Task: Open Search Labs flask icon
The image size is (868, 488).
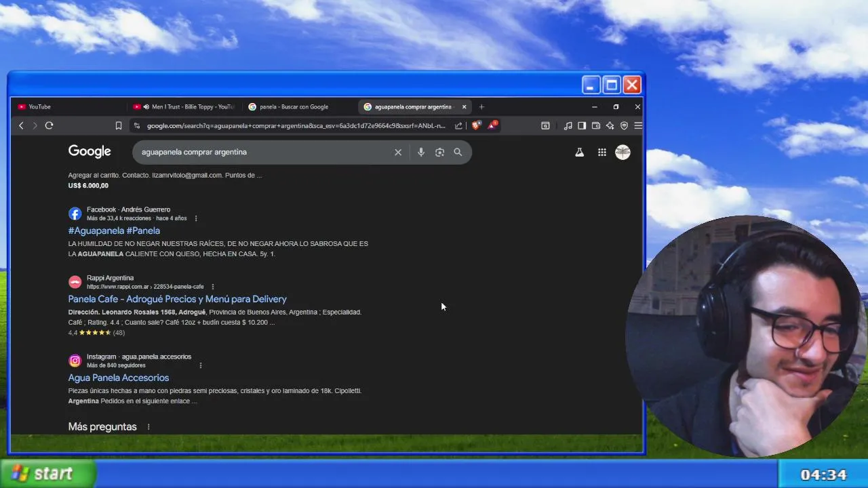Action: tap(580, 152)
